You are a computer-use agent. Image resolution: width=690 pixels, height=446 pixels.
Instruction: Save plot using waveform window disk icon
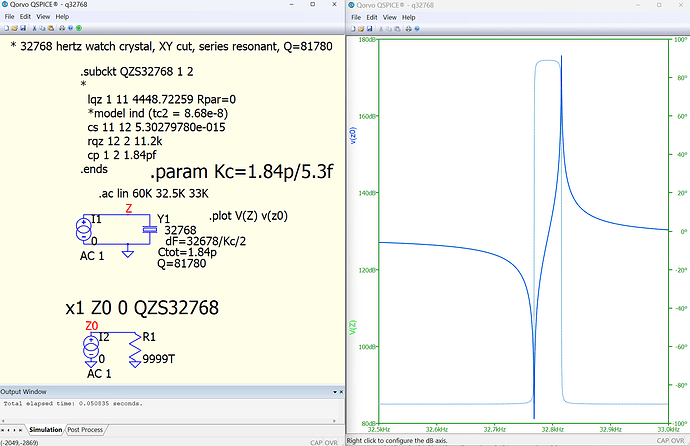point(369,29)
